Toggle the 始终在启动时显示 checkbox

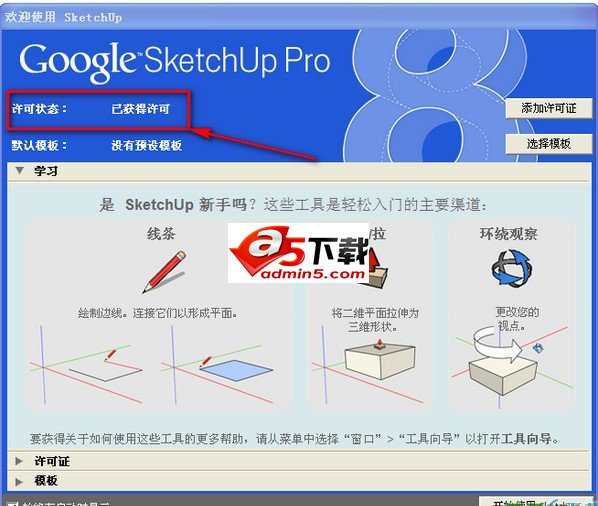[x=13, y=503]
